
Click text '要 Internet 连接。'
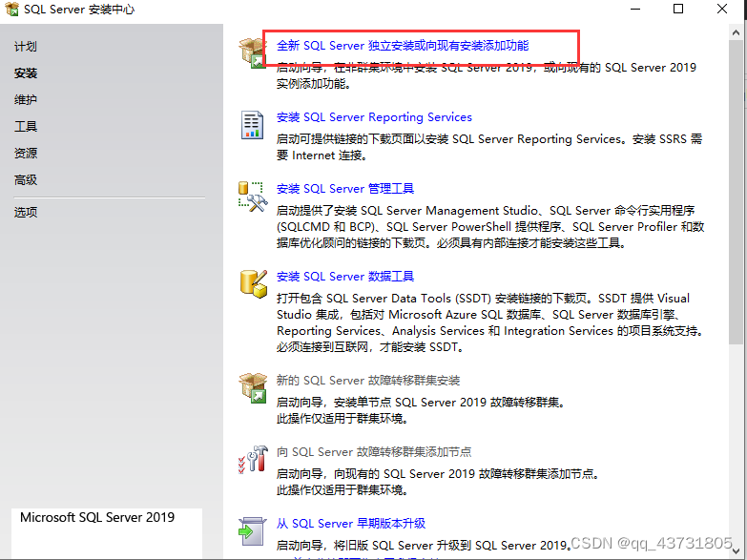point(322,156)
